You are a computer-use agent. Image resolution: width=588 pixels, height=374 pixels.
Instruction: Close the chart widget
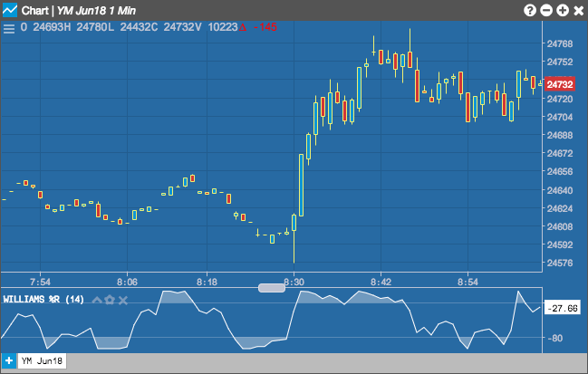(x=579, y=11)
